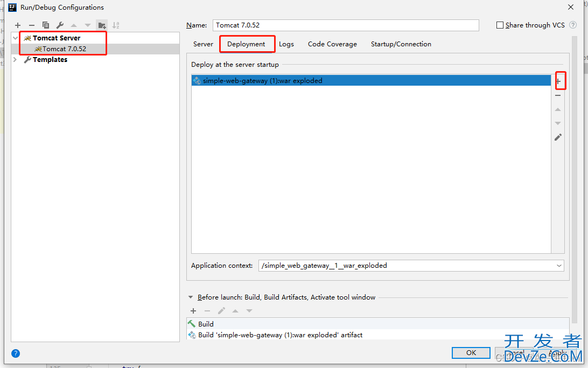Select Templates tree item

(x=50, y=60)
